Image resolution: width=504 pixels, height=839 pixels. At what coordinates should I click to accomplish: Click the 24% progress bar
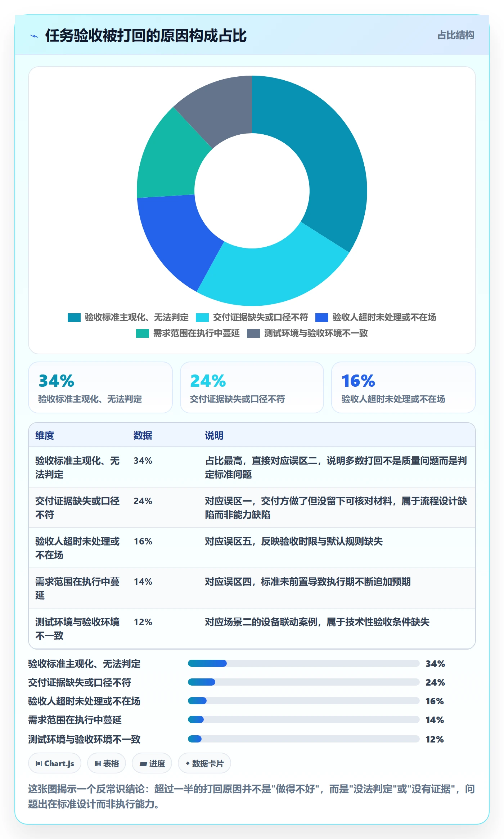click(303, 682)
